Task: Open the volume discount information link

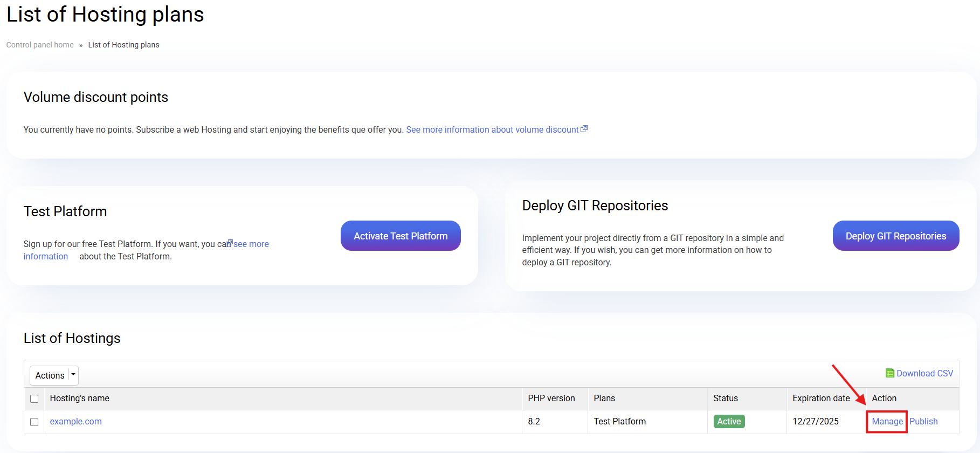Action: click(492, 129)
